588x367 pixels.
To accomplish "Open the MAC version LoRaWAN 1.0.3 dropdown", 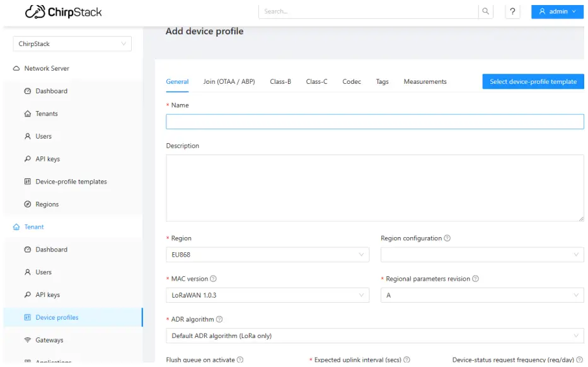I will (267, 295).
